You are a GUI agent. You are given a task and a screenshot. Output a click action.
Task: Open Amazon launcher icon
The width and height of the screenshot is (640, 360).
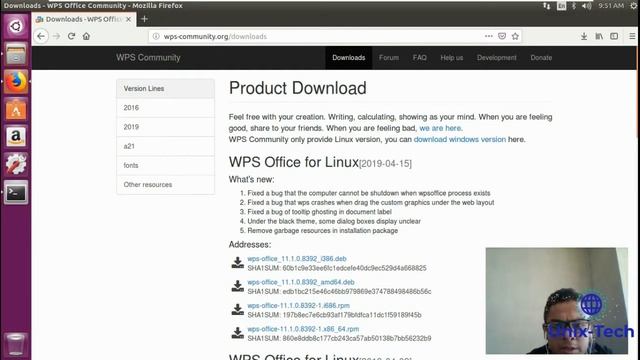[16, 137]
